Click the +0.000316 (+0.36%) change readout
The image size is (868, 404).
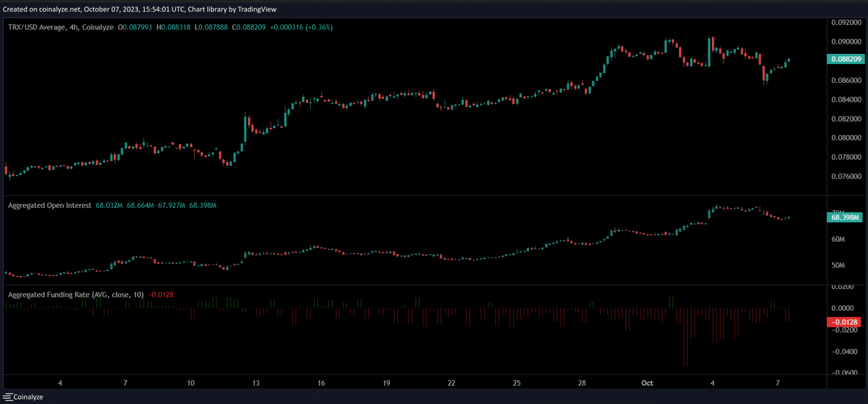click(301, 27)
